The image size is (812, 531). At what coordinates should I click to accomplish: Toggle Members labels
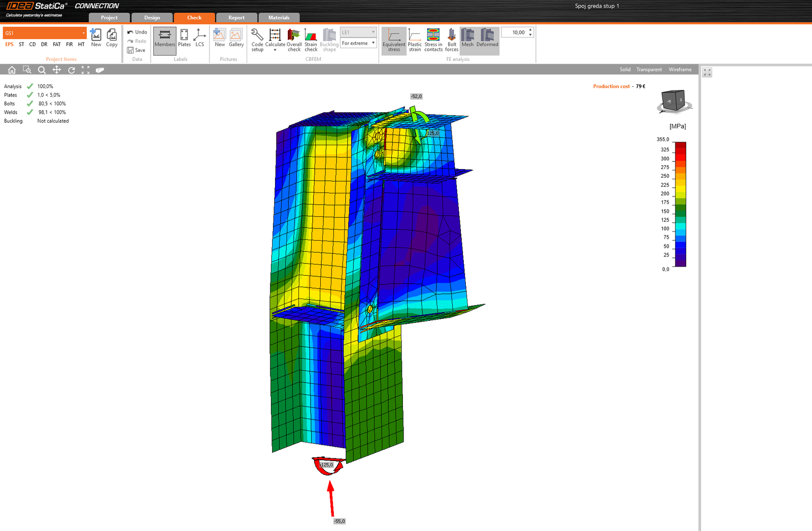[x=165, y=39]
